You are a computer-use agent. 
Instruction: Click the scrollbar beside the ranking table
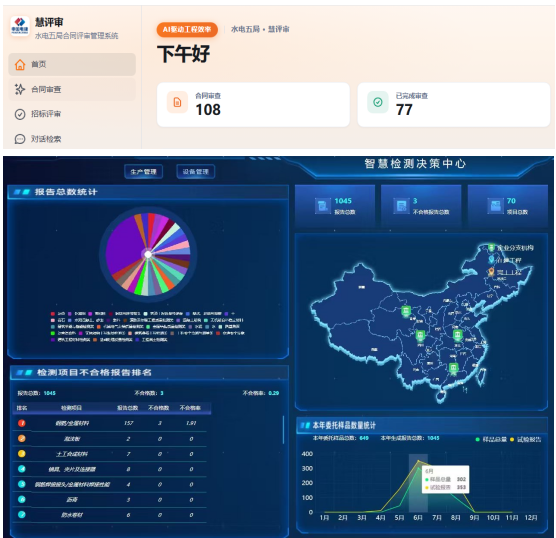pos(283,430)
